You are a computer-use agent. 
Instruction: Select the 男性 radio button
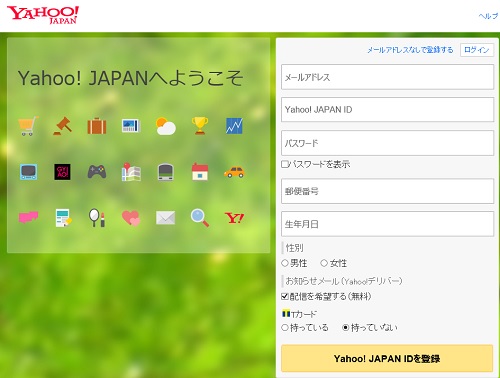point(285,263)
